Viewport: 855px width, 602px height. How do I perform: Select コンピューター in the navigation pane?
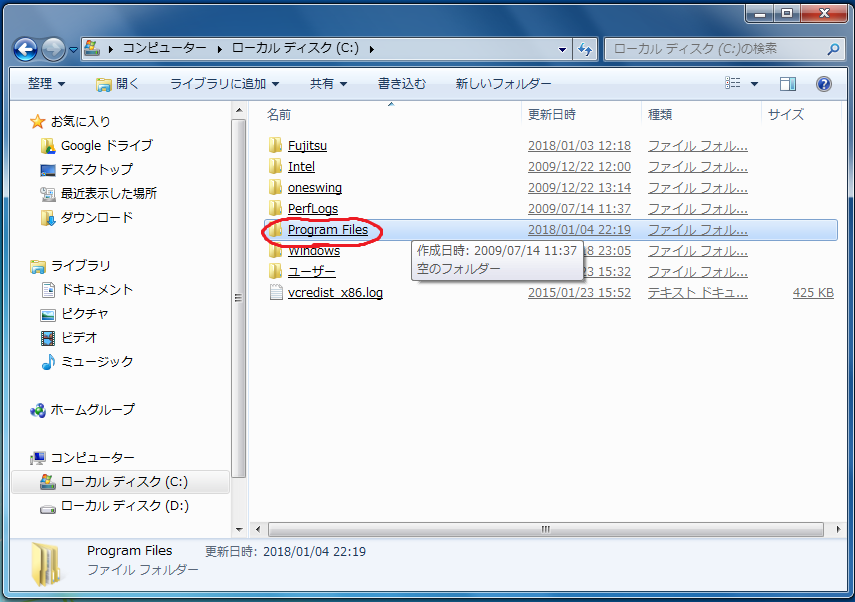(92, 457)
